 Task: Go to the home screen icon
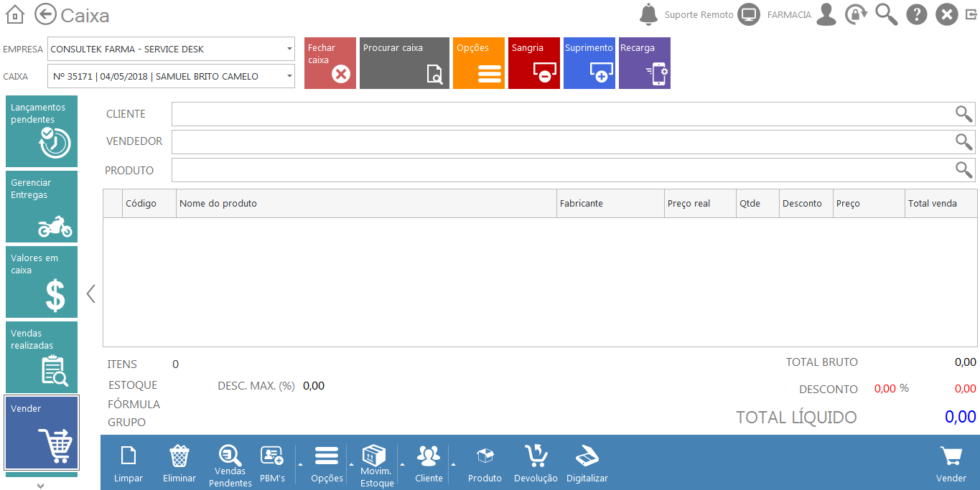[x=15, y=14]
